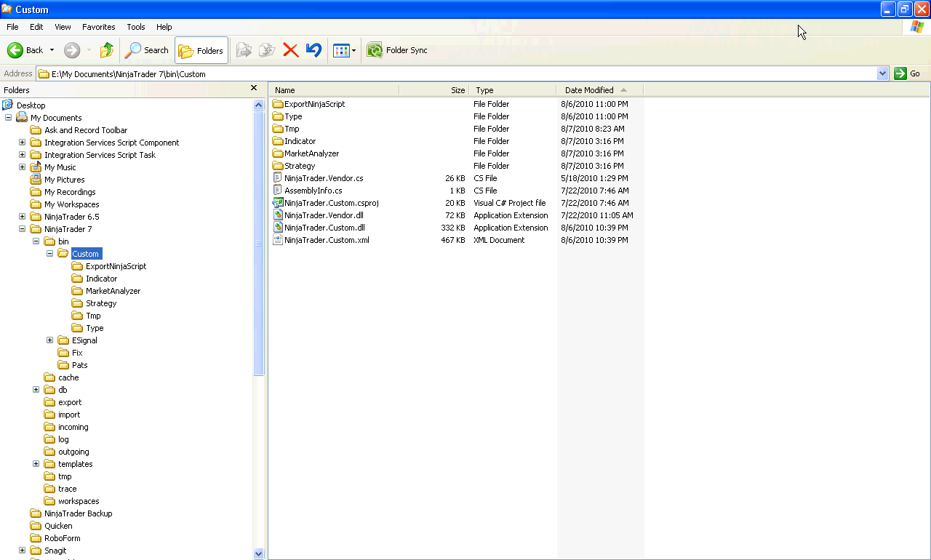This screenshot has width=931, height=560.
Task: Open the Favorites menu
Action: pos(99,27)
